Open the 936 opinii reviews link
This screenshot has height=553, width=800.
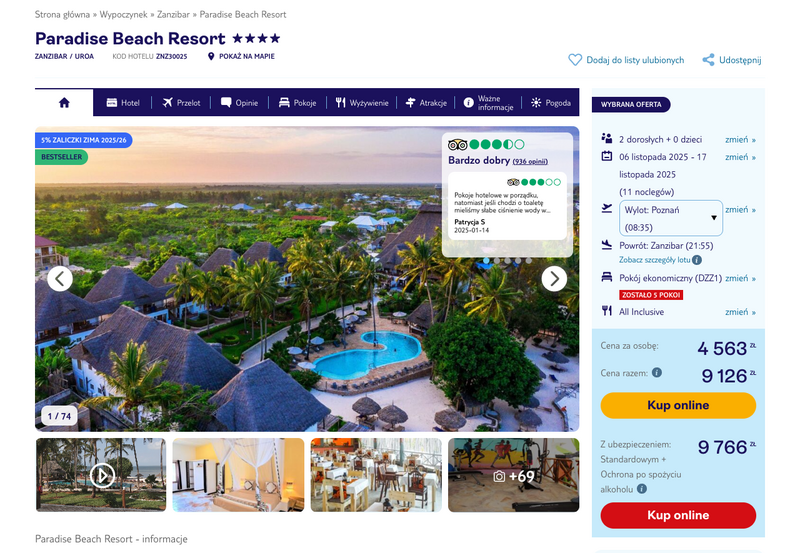click(x=530, y=162)
